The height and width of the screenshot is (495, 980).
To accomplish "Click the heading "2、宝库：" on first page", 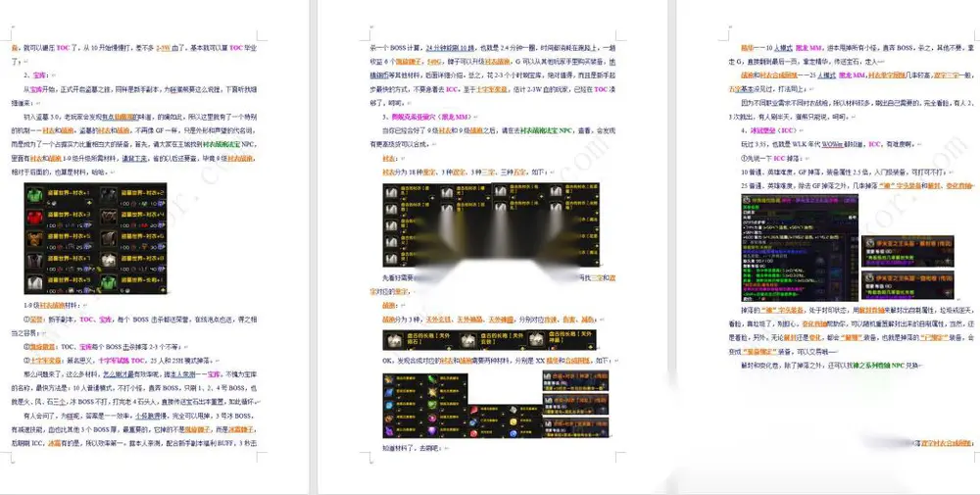I will pyautogui.click(x=39, y=75).
